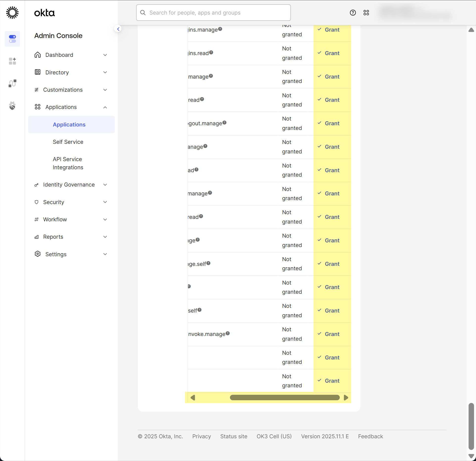Image resolution: width=476 pixels, height=461 pixels.
Task: Click the add-apps grid plus rail icon
Action: (12, 61)
